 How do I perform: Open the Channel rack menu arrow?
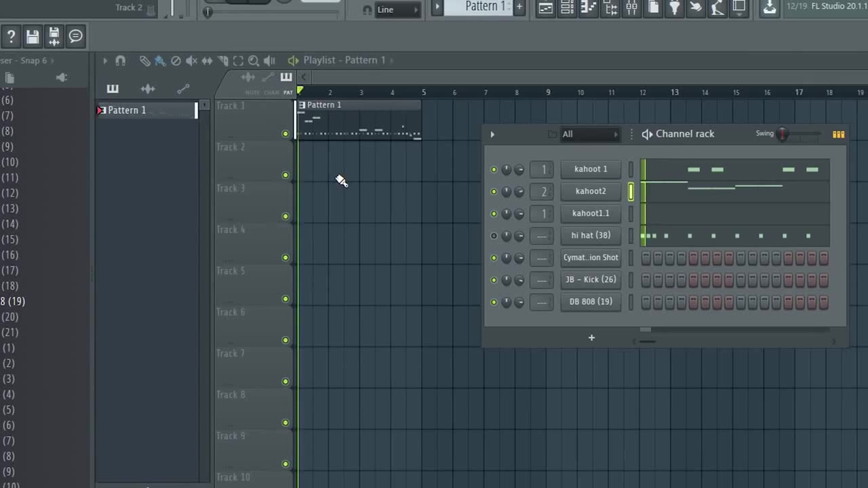(492, 134)
